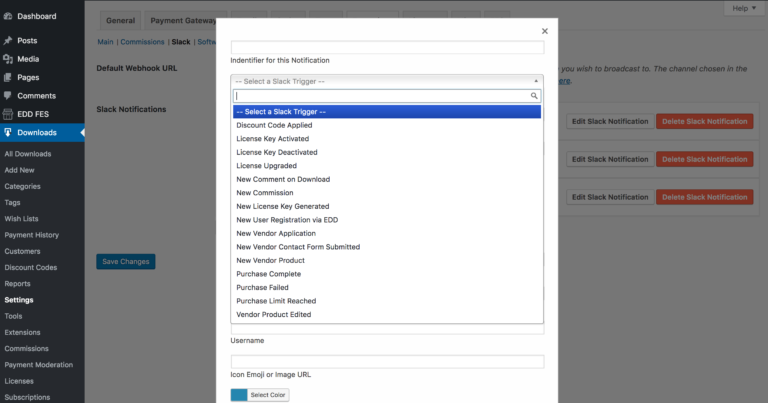Screen dimensions: 768x403
Task: Click first Delete Slack Notification button
Action: pos(705,121)
